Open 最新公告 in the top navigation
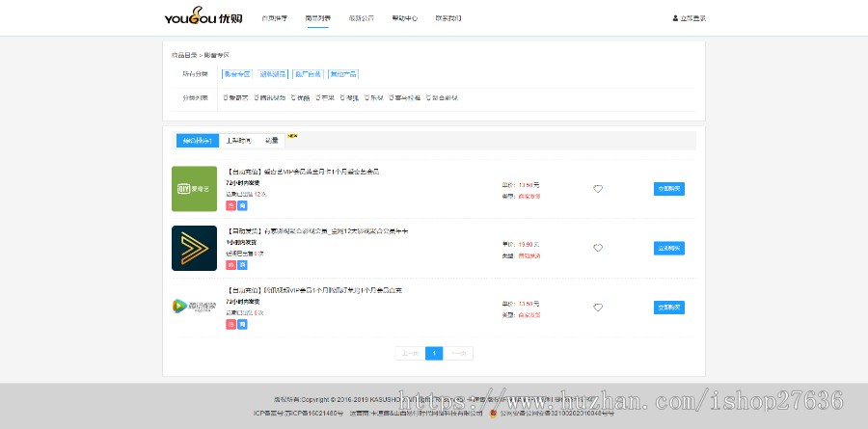Screen dimensions: 868x429 362,18
